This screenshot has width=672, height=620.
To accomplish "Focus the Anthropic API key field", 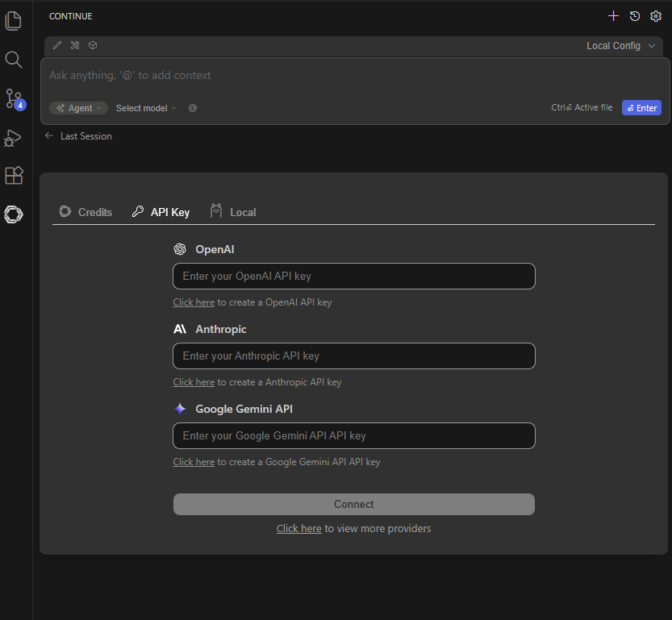I will click(354, 356).
